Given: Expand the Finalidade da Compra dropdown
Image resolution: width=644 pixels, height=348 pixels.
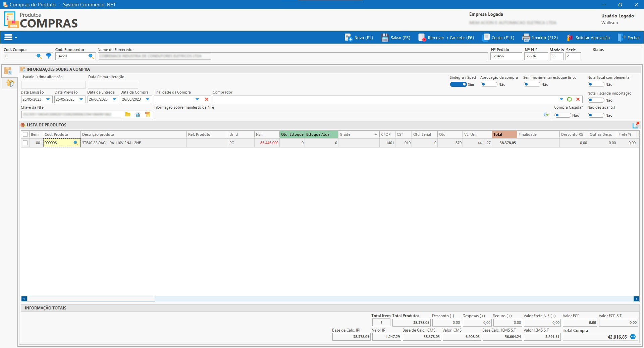Looking at the screenshot, I should [x=197, y=99].
